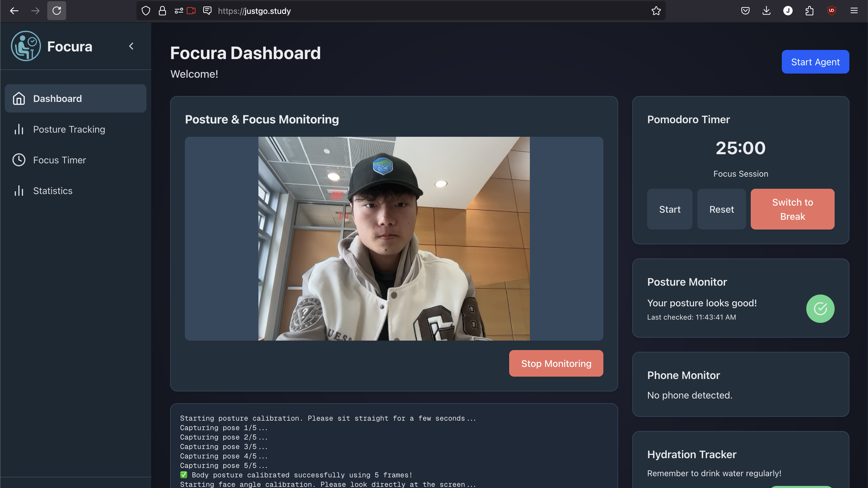
Task: Collapse the sidebar with the chevron
Action: coord(131,46)
